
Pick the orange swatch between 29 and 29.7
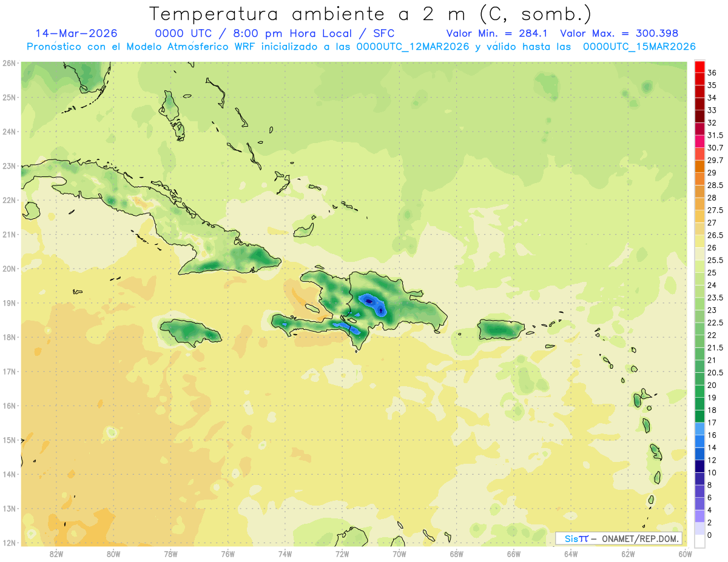coord(699,166)
